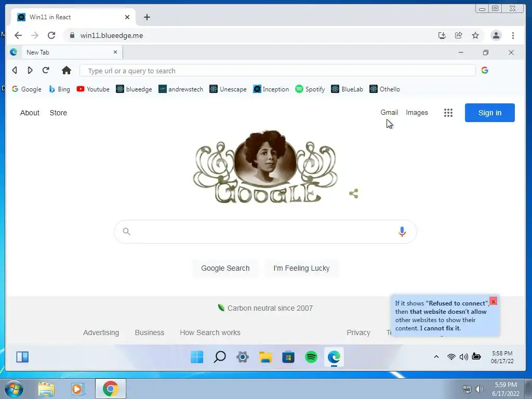Click the Windows 7 Start orb
The width and height of the screenshot is (532, 399).
(14, 389)
